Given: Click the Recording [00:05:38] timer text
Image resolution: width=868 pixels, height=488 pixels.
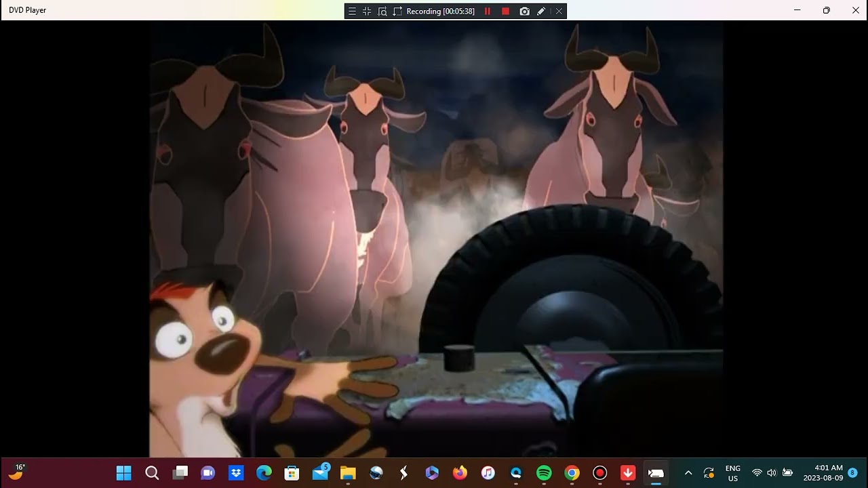Looking at the screenshot, I should tap(441, 12).
